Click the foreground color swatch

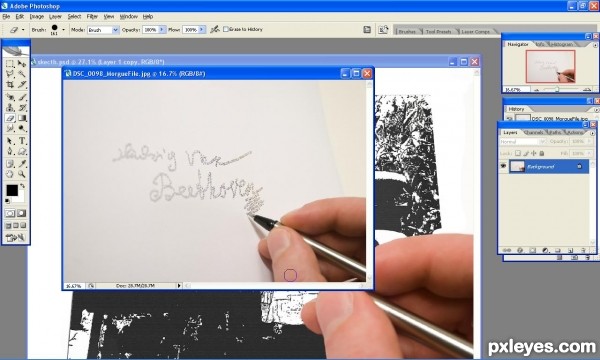12,190
